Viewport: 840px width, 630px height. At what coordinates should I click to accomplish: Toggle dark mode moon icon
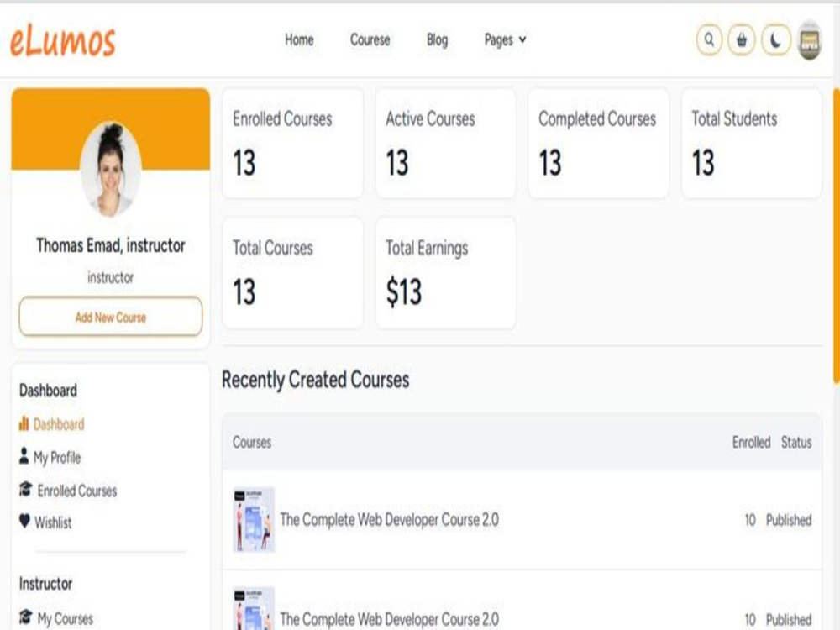[775, 39]
